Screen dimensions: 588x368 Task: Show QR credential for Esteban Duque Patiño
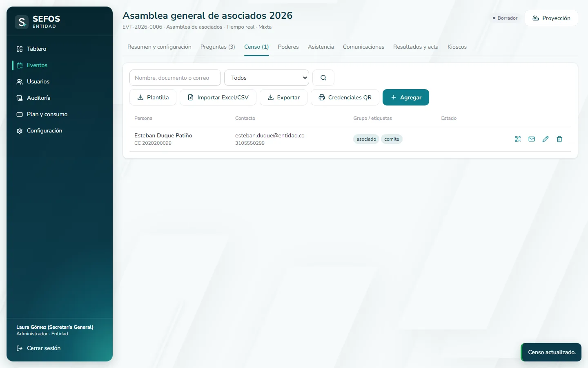point(518,139)
